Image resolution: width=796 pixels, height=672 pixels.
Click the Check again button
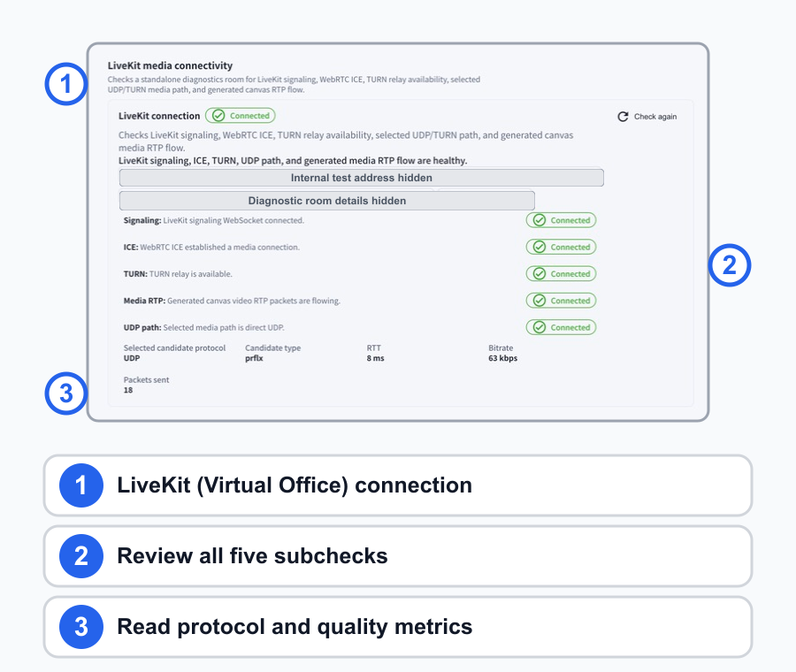click(x=647, y=117)
